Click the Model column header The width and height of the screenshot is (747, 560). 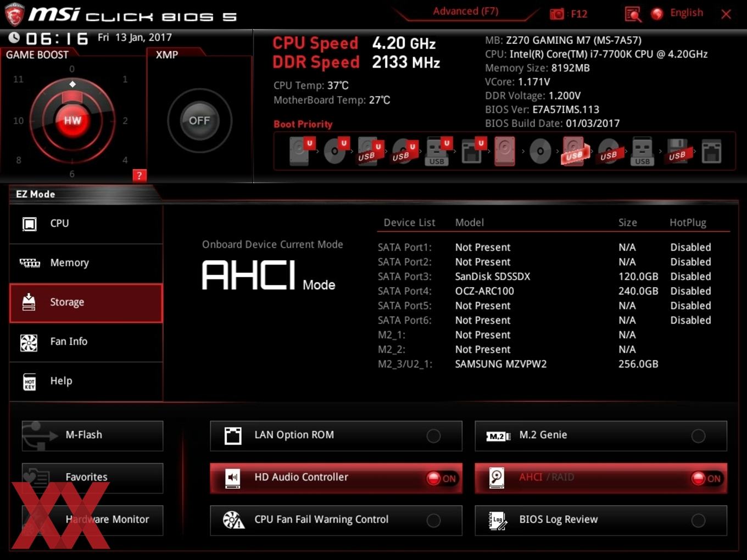470,222
